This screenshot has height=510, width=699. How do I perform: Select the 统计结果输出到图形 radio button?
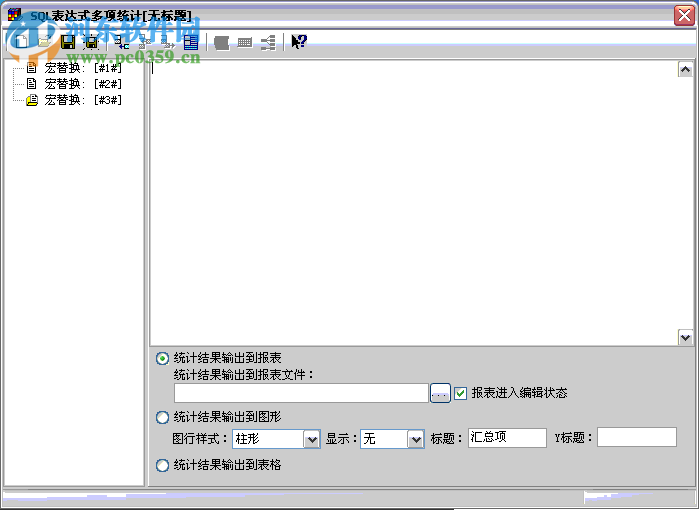162,417
